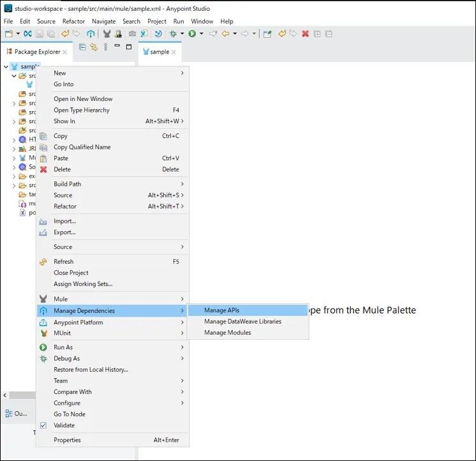Click the red X toolbar icon

click(x=306, y=34)
